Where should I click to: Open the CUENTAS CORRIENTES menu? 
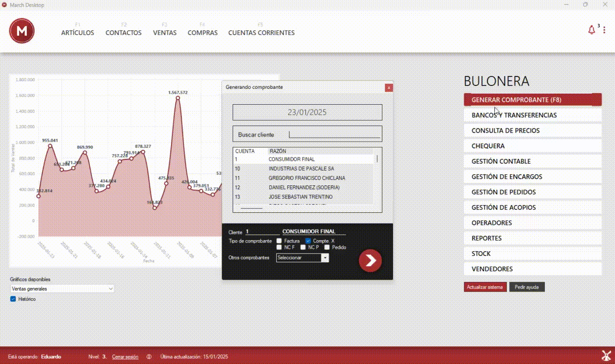click(x=261, y=33)
